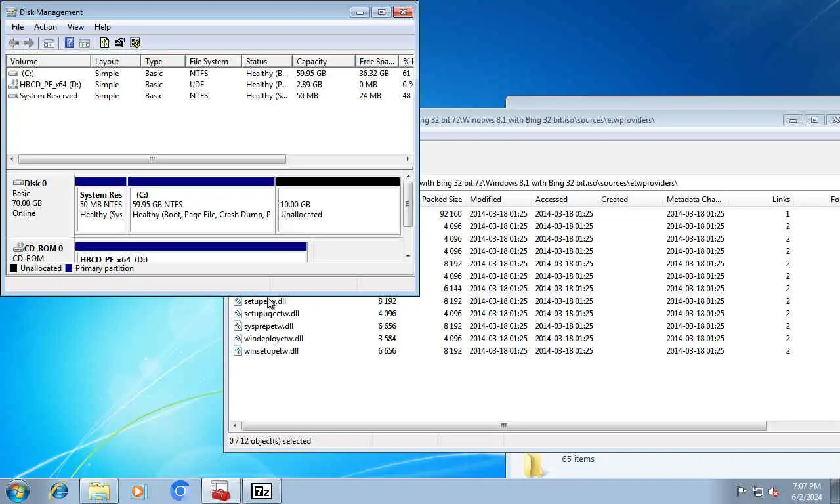Sort volumes by the Volume column header
The width and height of the screenshot is (840, 504).
click(49, 61)
